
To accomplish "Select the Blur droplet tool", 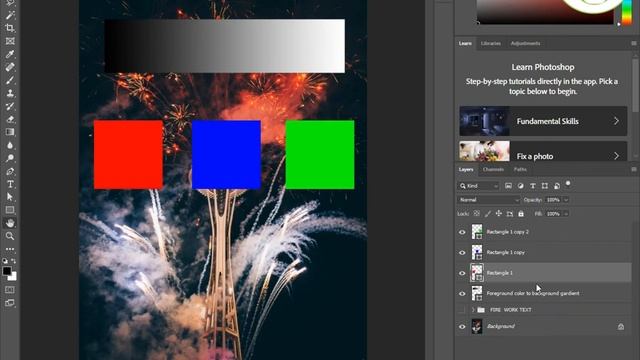I will [x=10, y=145].
